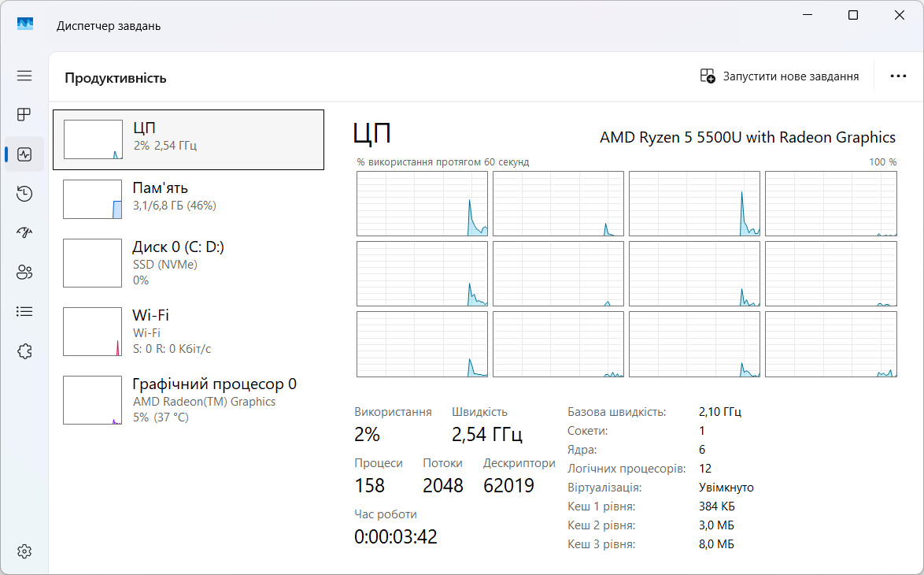
Task: Click Кеш 2 рівня value '3,0 МБ'
Action: tap(716, 525)
